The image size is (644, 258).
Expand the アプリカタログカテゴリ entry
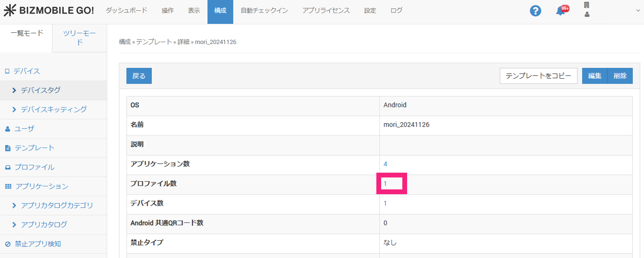(57, 205)
